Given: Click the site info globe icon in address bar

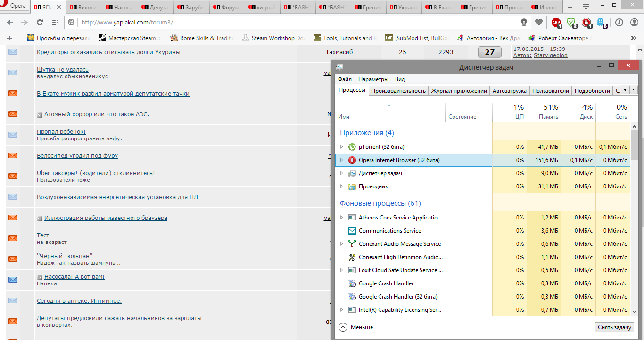Looking at the screenshot, I should [x=72, y=22].
